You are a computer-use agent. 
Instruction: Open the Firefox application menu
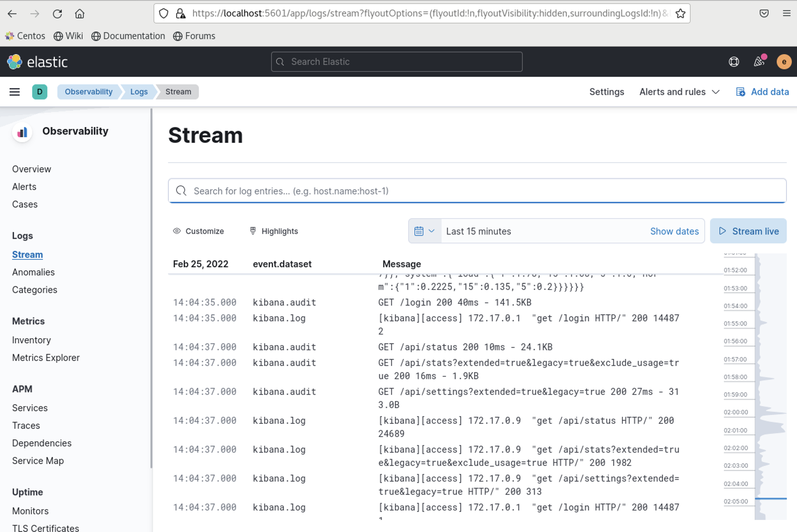[787, 14]
